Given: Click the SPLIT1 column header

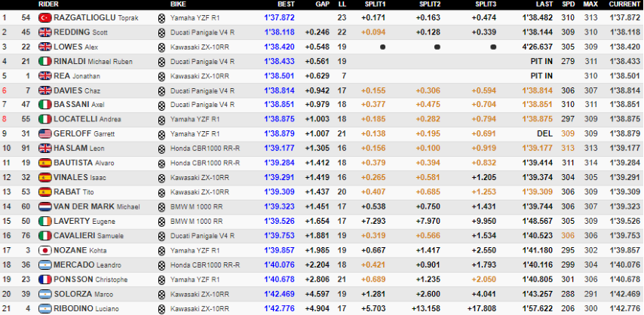Looking at the screenshot, I should (x=375, y=4).
